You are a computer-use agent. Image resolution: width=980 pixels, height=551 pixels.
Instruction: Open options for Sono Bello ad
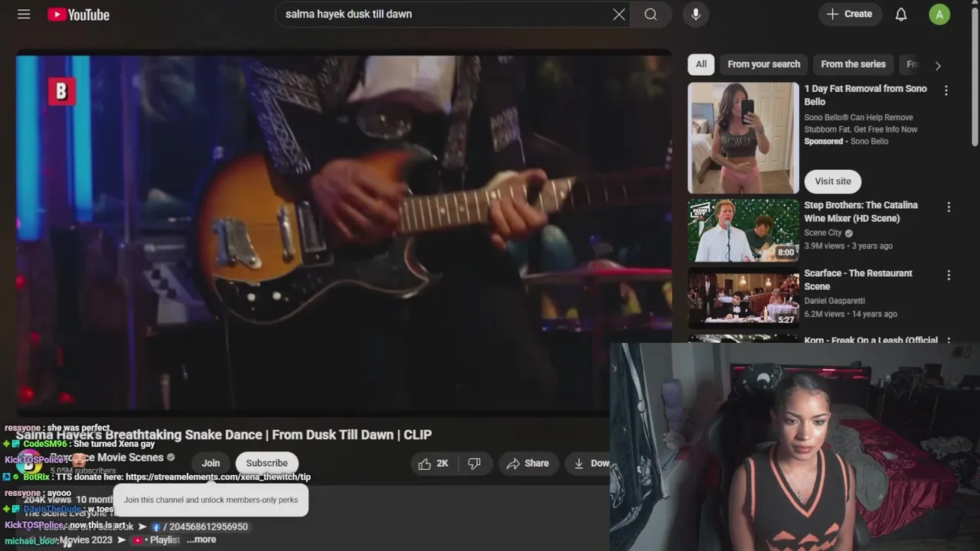tap(946, 90)
